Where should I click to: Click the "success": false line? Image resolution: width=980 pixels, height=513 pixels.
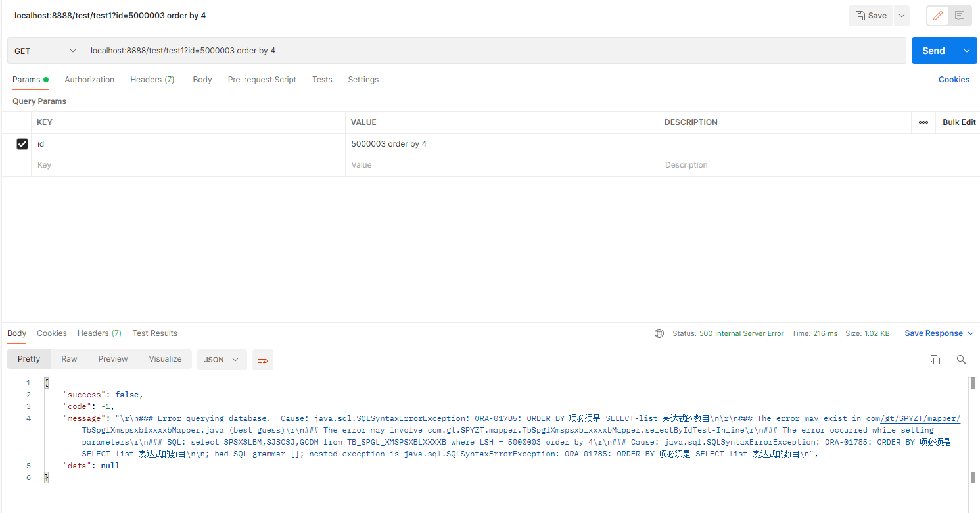point(103,395)
